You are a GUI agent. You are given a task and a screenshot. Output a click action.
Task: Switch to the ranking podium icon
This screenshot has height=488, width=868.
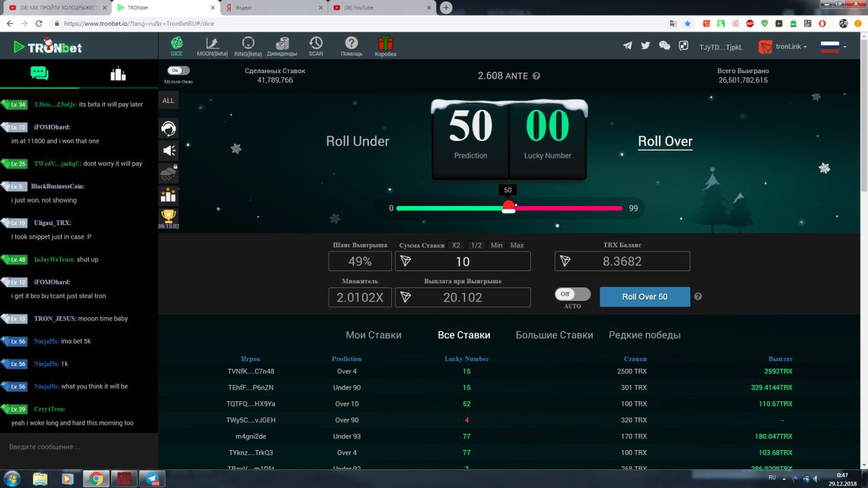pyautogui.click(x=118, y=73)
